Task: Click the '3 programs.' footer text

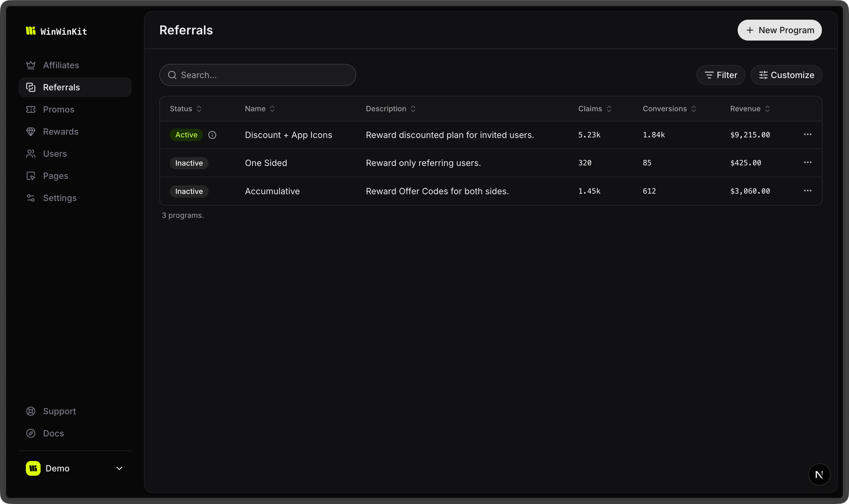Action: tap(183, 215)
